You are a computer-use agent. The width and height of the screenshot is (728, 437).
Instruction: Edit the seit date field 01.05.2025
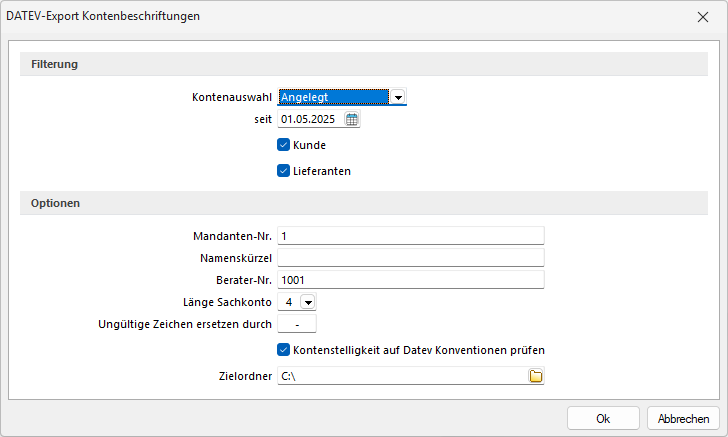311,119
